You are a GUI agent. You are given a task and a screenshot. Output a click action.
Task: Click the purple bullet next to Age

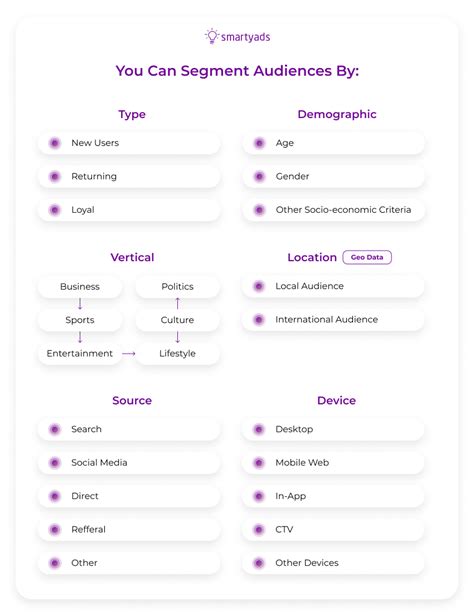pyautogui.click(x=259, y=143)
